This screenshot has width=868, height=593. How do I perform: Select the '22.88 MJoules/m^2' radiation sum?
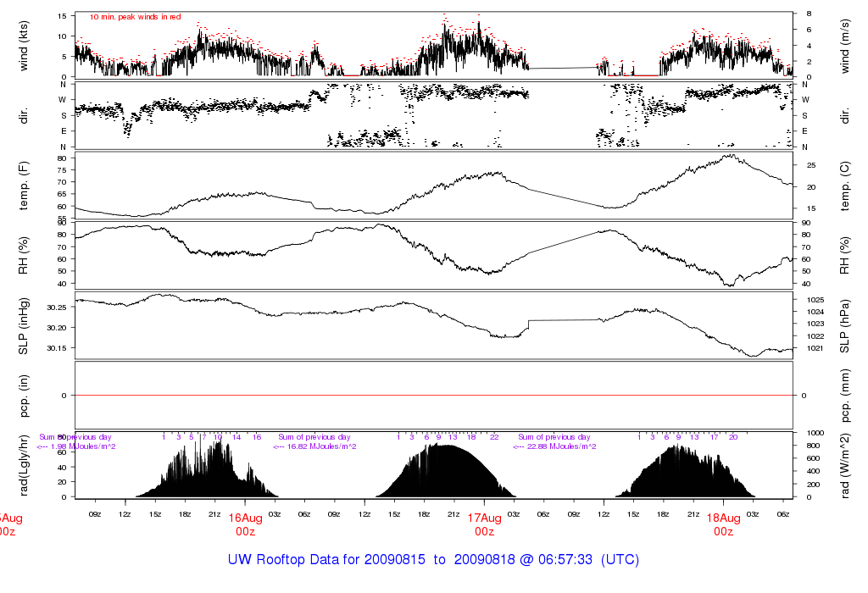point(563,446)
